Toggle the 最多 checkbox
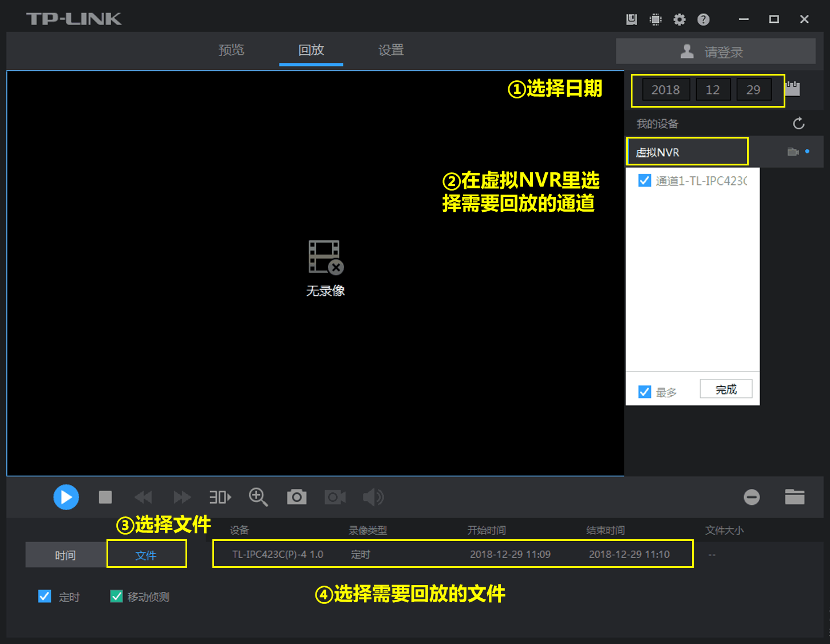The height and width of the screenshot is (644, 830). coord(645,392)
